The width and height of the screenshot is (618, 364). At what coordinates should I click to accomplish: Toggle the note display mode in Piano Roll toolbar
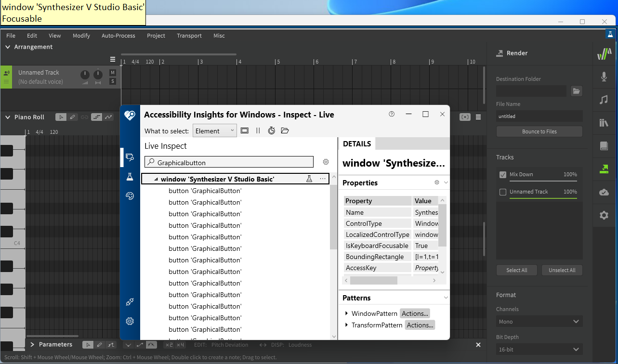pos(96,117)
